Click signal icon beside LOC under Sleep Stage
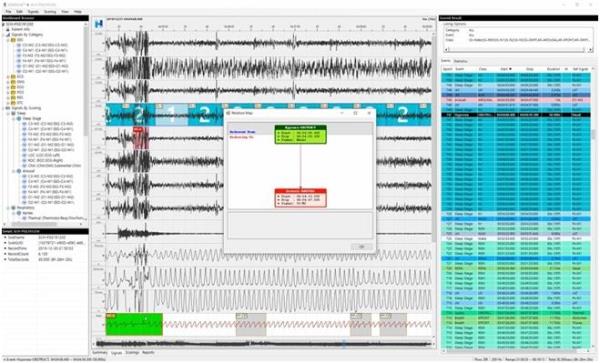 [x=24, y=155]
